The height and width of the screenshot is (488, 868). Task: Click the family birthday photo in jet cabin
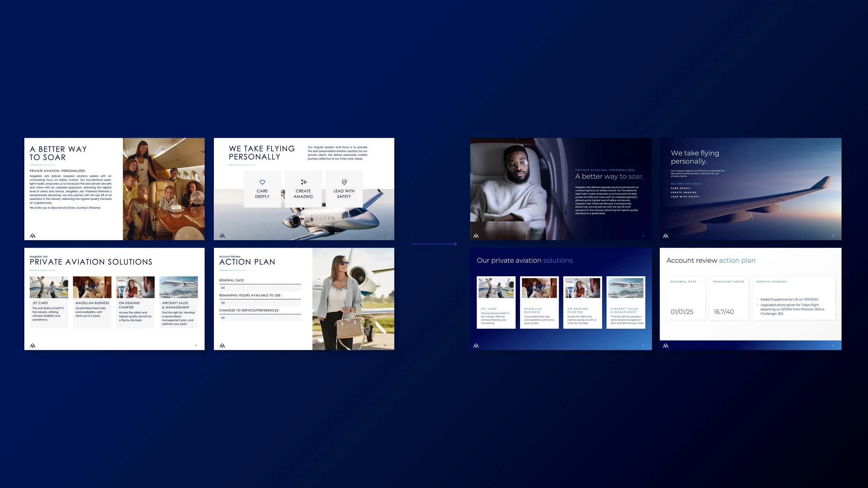click(164, 189)
